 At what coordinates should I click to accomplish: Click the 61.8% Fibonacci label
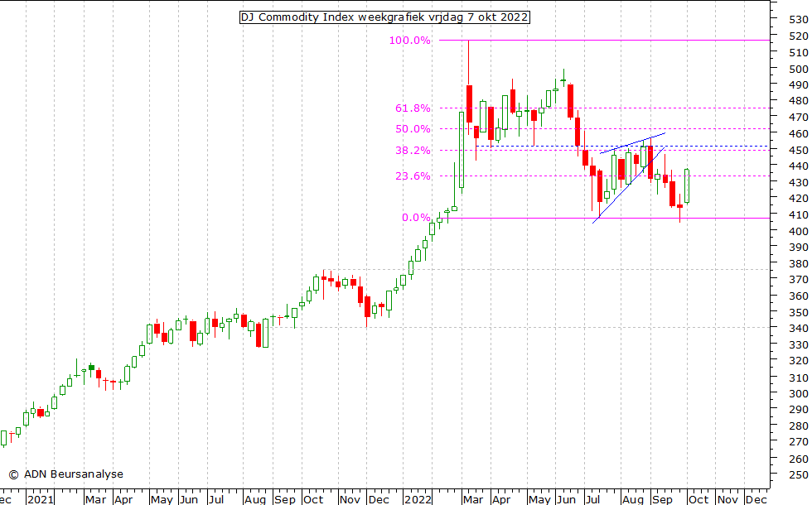coord(413,108)
